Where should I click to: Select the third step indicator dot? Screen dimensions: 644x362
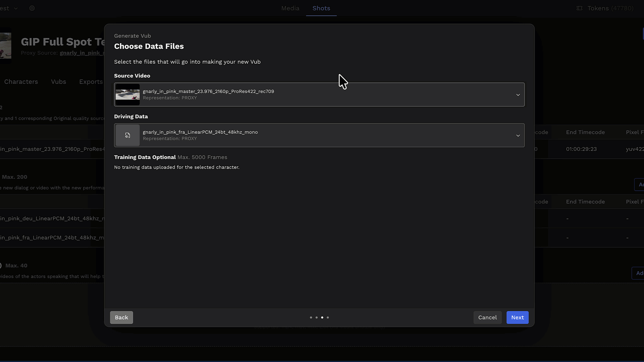click(x=322, y=317)
